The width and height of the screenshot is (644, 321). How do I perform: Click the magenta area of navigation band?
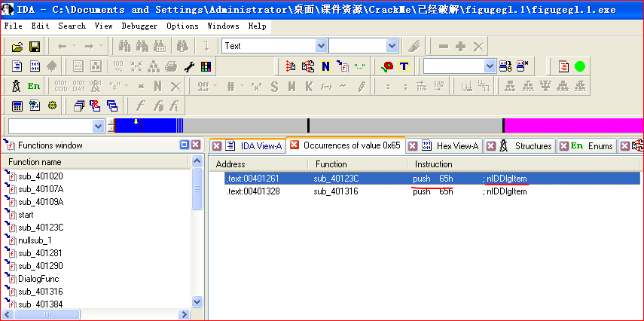tap(574, 125)
